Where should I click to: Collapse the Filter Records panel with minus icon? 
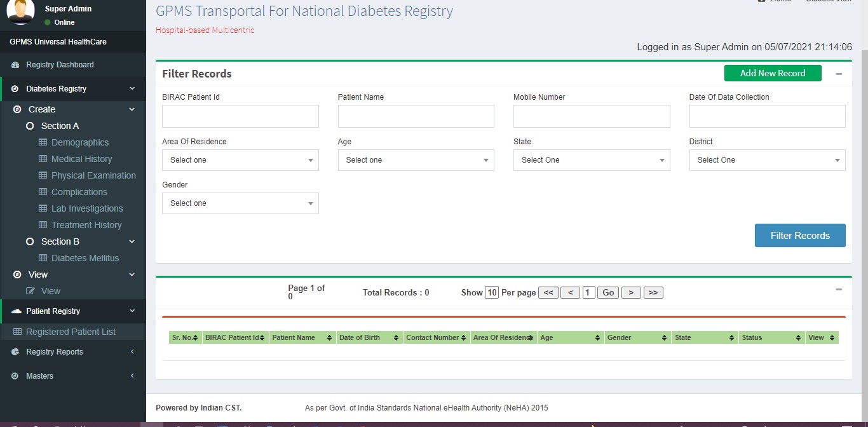coord(839,74)
